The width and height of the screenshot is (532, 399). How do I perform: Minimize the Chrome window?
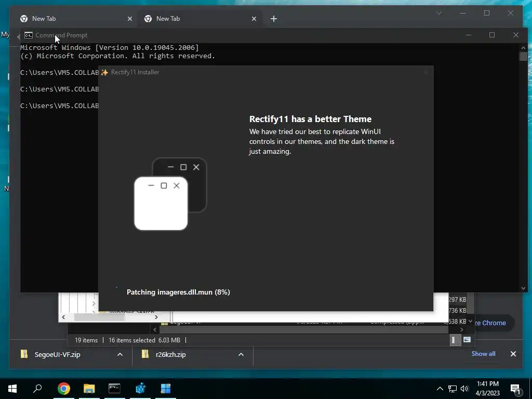(463, 13)
